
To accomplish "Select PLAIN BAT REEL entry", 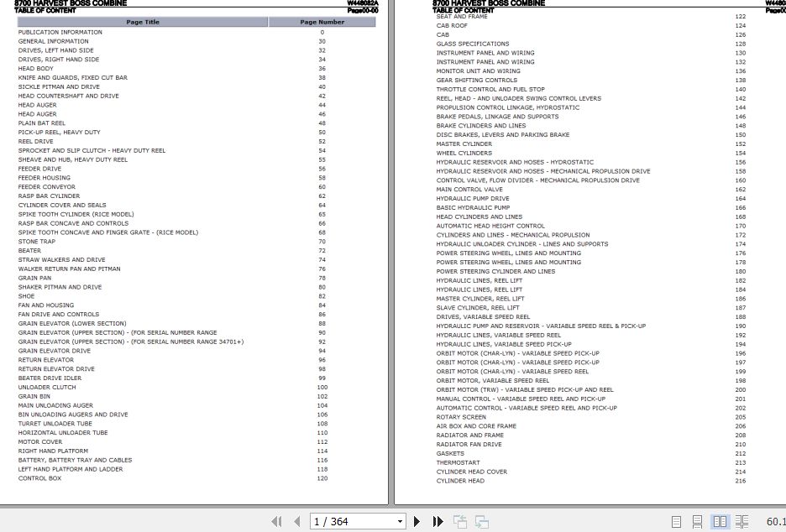I will (x=42, y=123).
